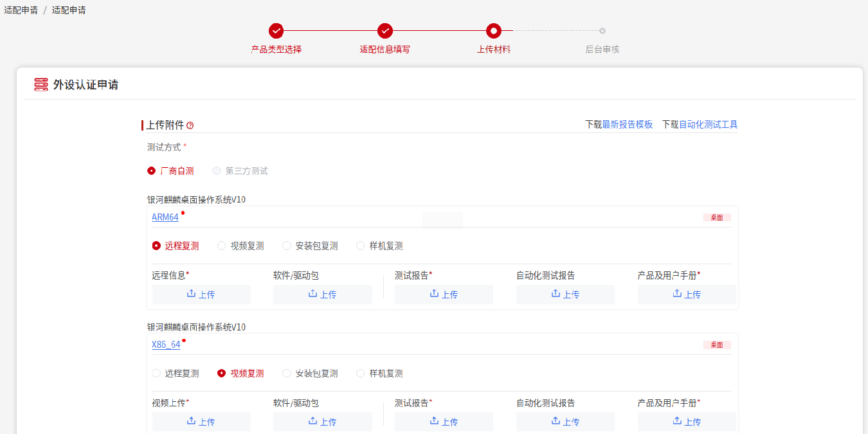
Task: Go to 适配申请 breadcrumb root
Action: click(x=21, y=10)
